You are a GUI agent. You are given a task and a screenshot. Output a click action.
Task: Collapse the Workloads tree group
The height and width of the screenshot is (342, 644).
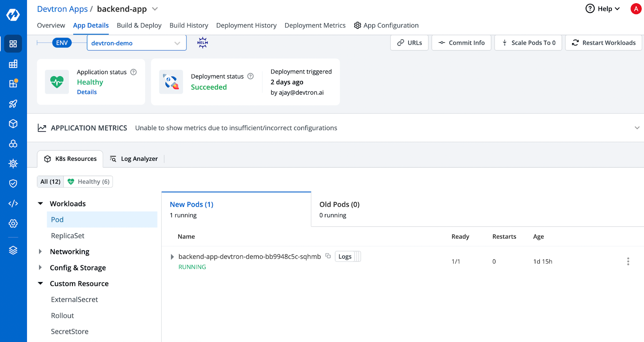[x=40, y=203]
